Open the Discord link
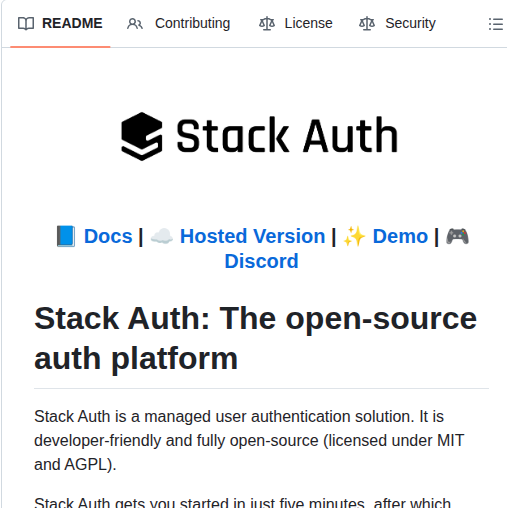Viewport: 507px width, 508px height. click(x=261, y=261)
